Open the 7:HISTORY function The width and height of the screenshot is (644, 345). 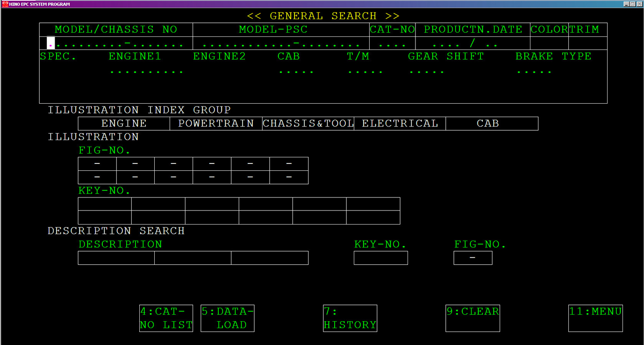point(350,318)
